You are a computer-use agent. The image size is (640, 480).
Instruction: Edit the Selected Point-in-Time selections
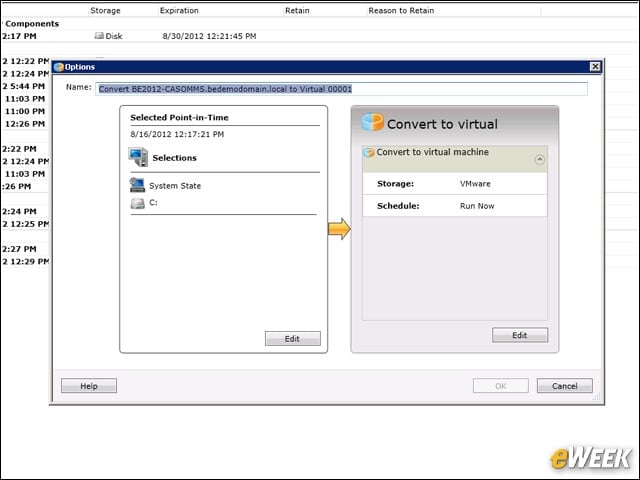pyautogui.click(x=293, y=338)
